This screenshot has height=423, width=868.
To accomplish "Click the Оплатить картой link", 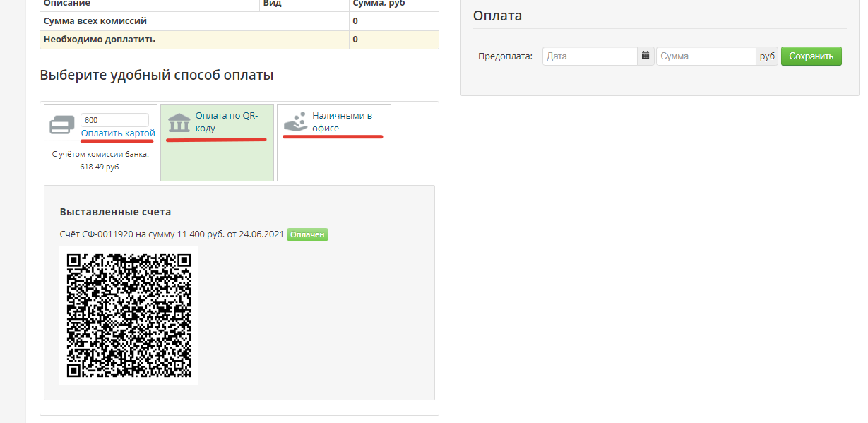I will pos(118,133).
